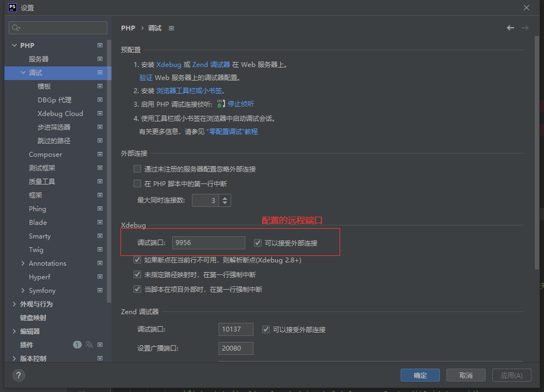This screenshot has height=392, width=544.
Task: Toggle Zend 调试器 可以接受外部连接 checkbox
Action: [266, 329]
